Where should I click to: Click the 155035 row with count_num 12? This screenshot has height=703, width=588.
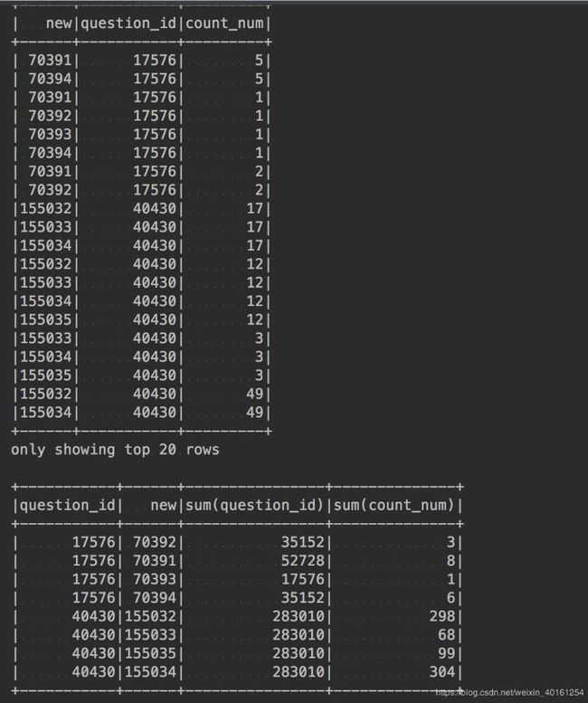pos(142,319)
